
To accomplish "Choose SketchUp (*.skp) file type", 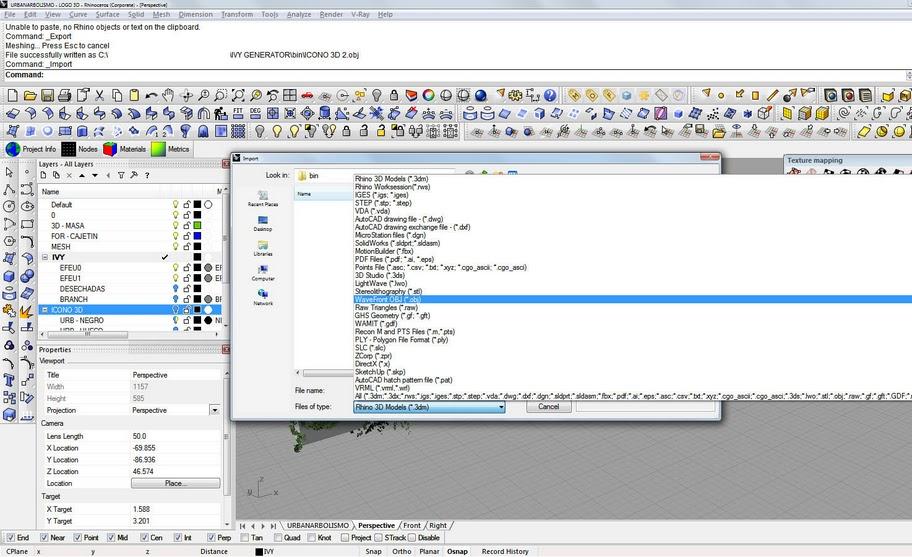I will point(381,372).
